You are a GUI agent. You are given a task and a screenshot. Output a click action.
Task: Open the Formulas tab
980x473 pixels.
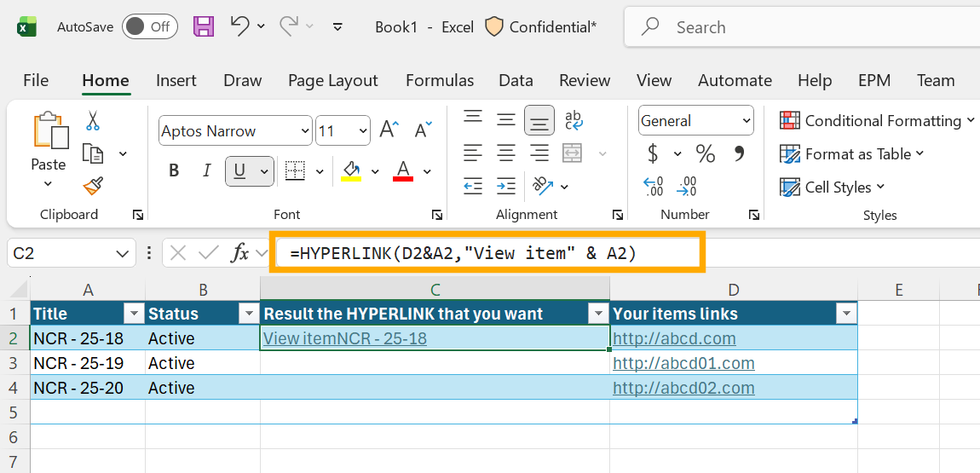pyautogui.click(x=440, y=81)
